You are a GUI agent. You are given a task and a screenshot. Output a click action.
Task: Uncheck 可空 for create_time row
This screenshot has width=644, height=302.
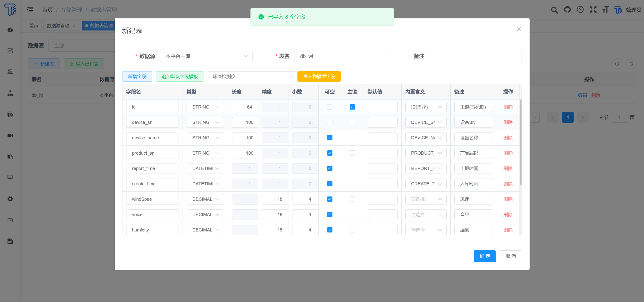tap(330, 184)
